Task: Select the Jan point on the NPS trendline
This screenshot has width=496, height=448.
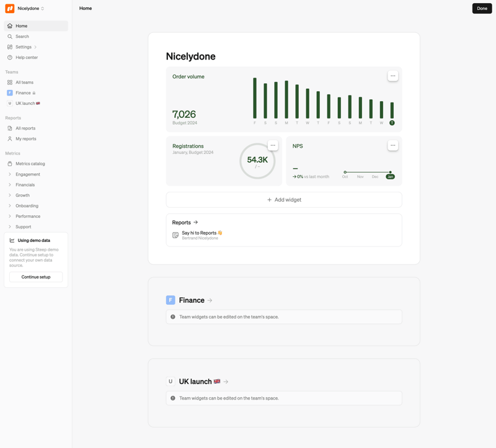Action: 390,172
